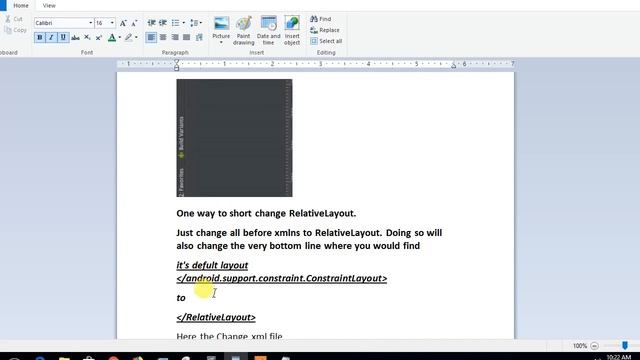The height and width of the screenshot is (360, 640).
Task: Click the italic word "to"
Action: click(x=181, y=298)
